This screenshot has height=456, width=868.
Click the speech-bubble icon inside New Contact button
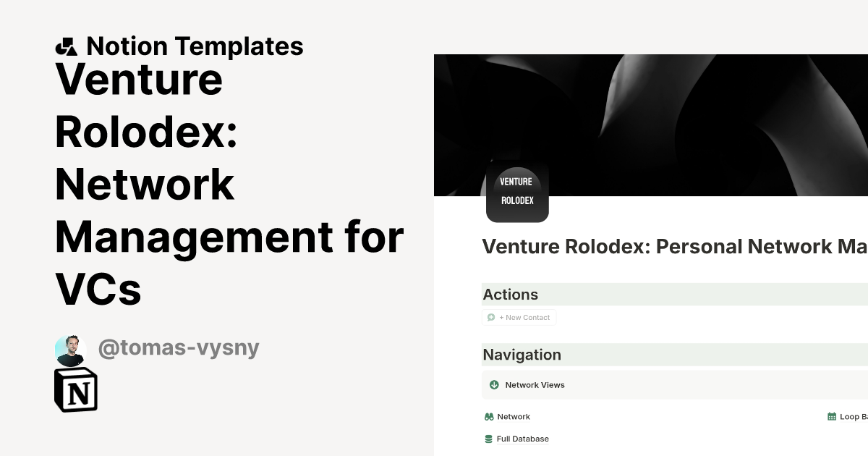point(492,317)
